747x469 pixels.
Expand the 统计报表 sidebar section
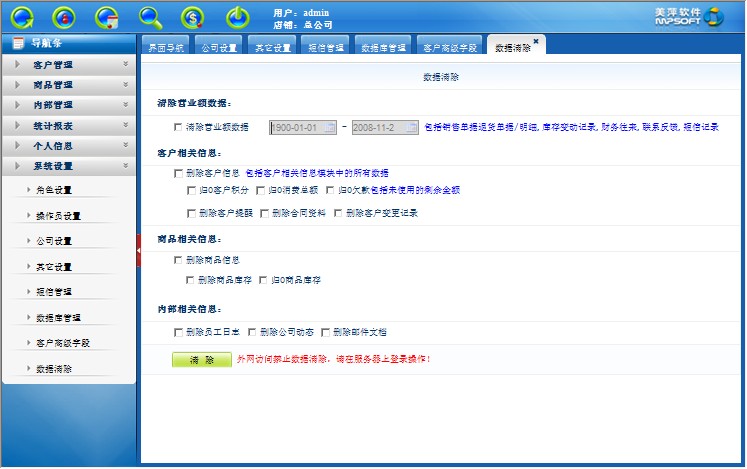(x=68, y=126)
